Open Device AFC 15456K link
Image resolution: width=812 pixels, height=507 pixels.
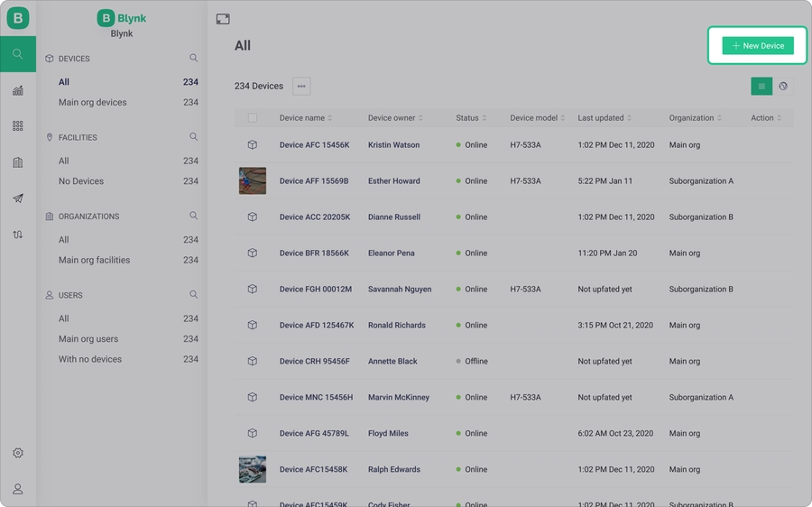click(x=314, y=145)
